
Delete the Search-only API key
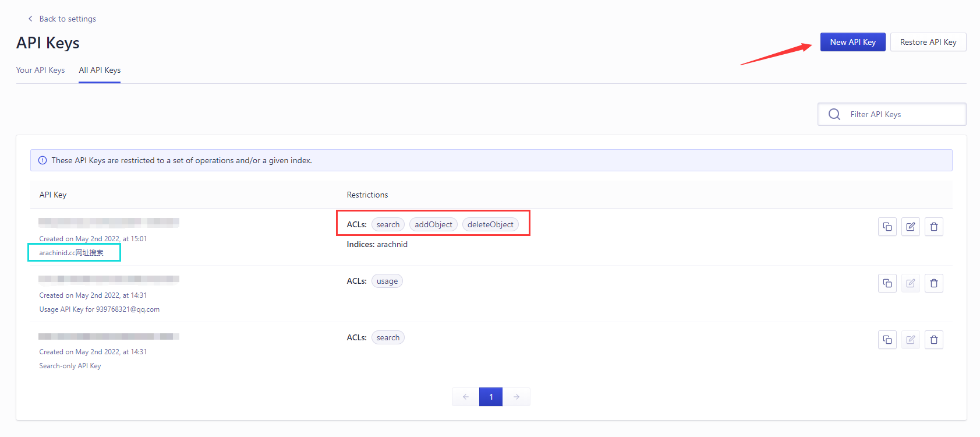click(933, 340)
